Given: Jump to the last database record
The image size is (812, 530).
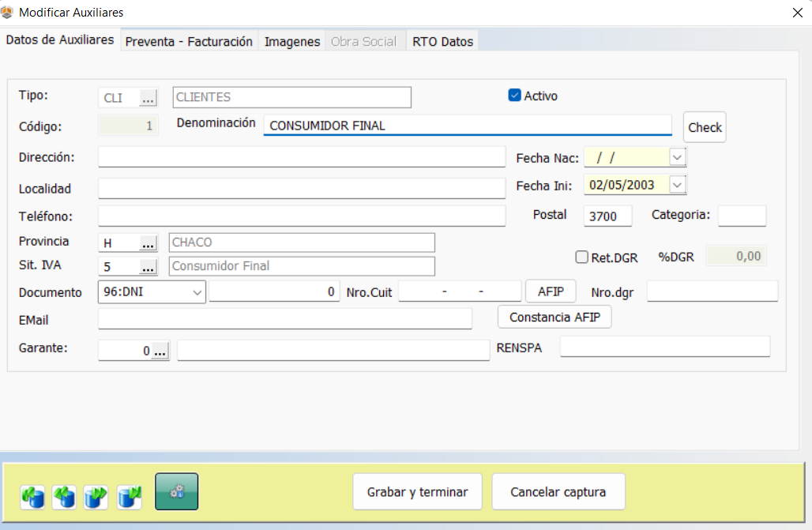Looking at the screenshot, I should [x=129, y=497].
